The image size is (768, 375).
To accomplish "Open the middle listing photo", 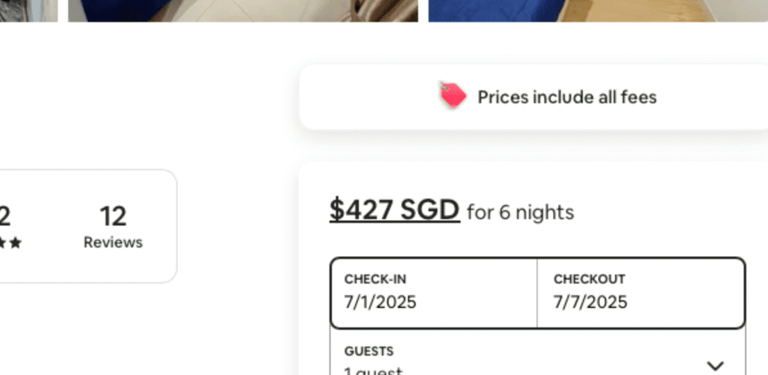I will click(243, 11).
